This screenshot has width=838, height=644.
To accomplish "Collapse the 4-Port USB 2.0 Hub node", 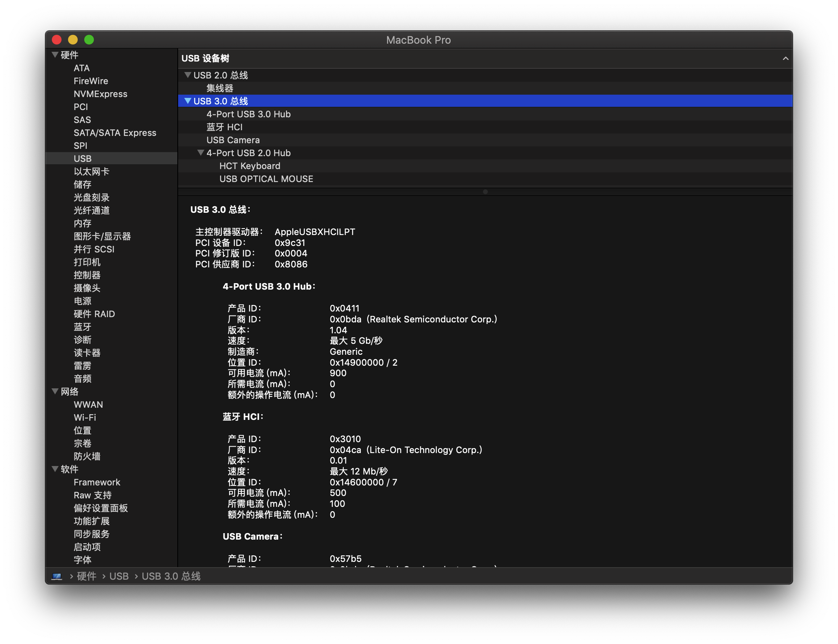I will pos(200,153).
